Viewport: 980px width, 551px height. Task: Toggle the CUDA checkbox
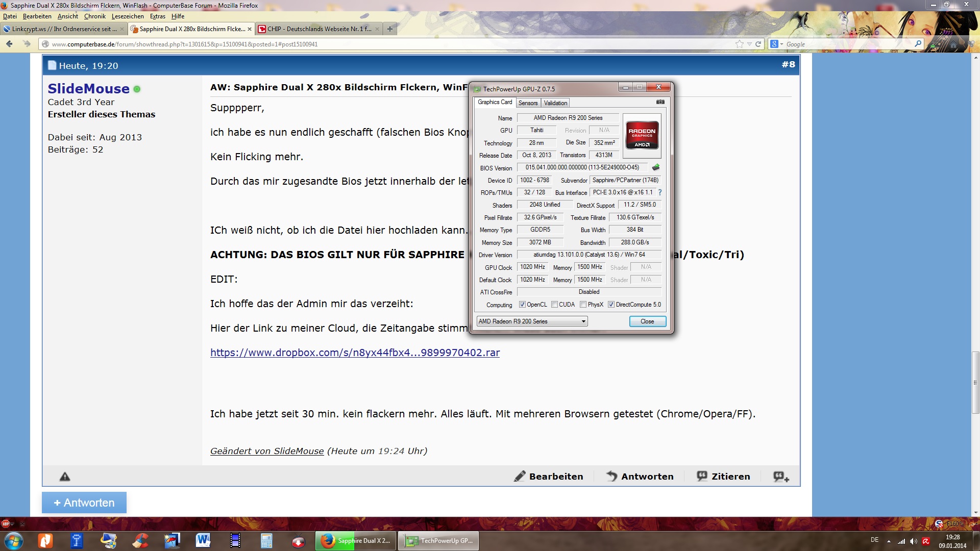click(554, 305)
